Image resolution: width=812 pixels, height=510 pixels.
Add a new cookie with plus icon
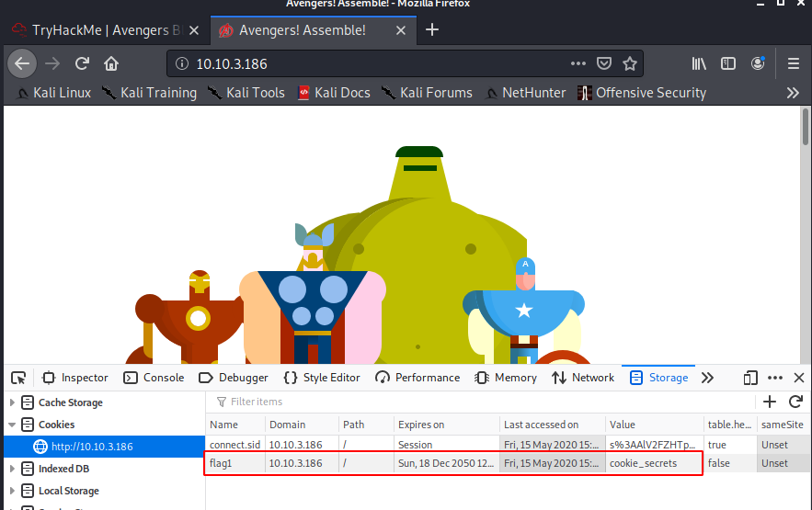pyautogui.click(x=771, y=402)
